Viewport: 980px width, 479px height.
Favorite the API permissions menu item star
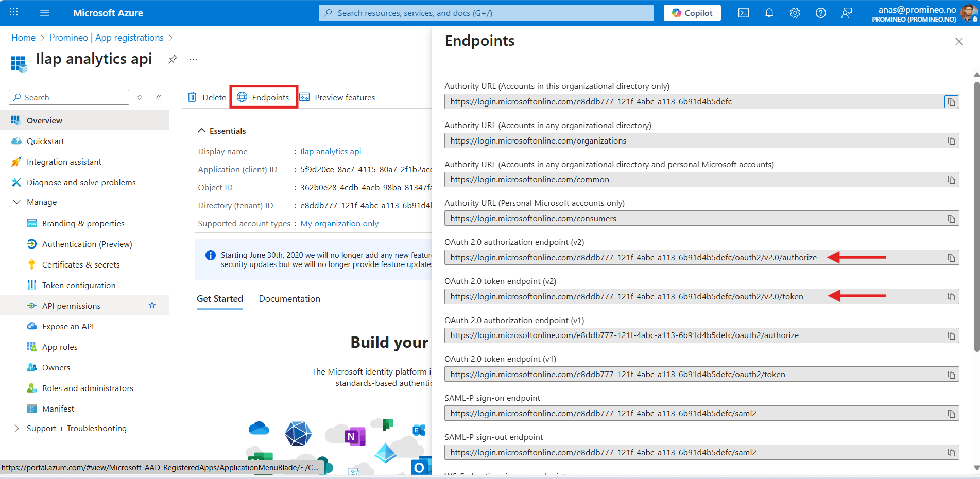(152, 305)
